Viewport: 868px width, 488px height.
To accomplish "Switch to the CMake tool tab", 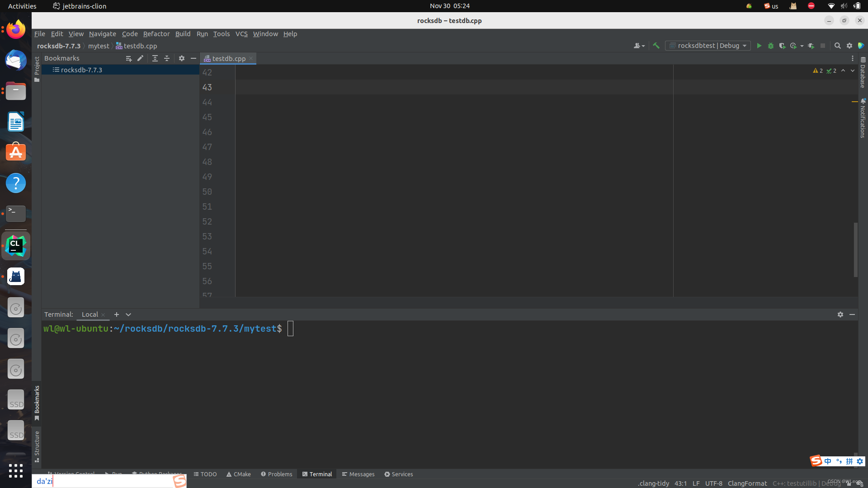I will click(x=238, y=474).
